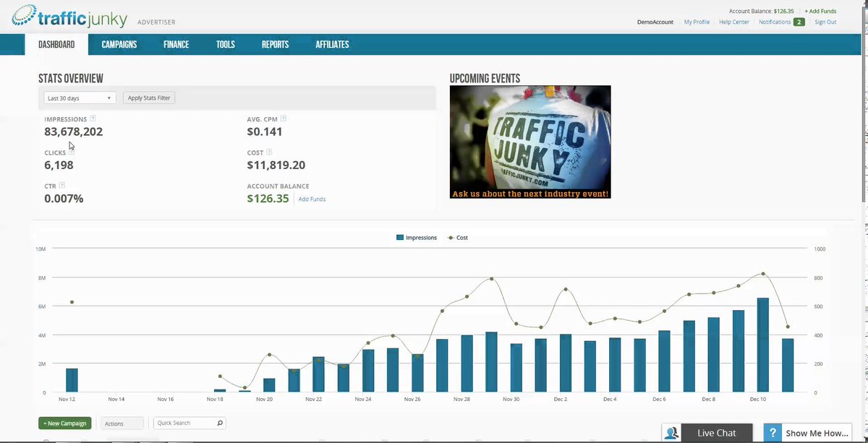The height and width of the screenshot is (443, 868).
Task: Click the TrafficJunky logo
Action: 70,16
